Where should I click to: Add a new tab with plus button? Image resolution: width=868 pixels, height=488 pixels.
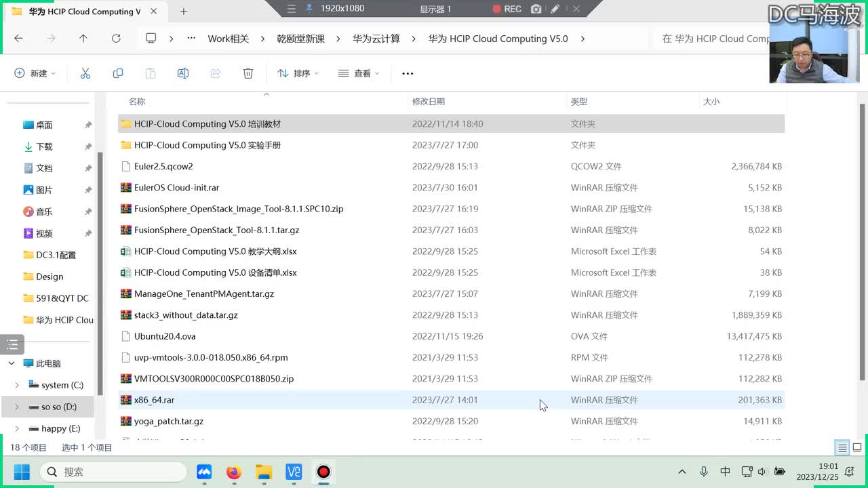184,12
